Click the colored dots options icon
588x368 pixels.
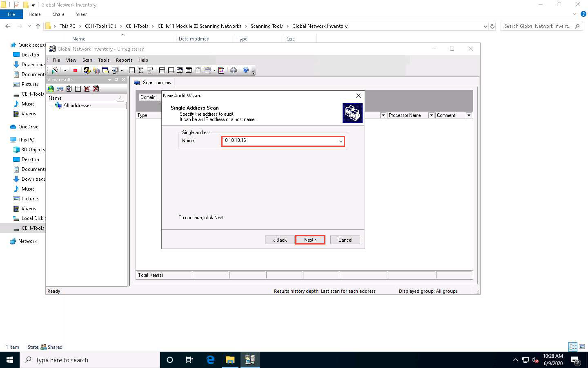(x=221, y=70)
